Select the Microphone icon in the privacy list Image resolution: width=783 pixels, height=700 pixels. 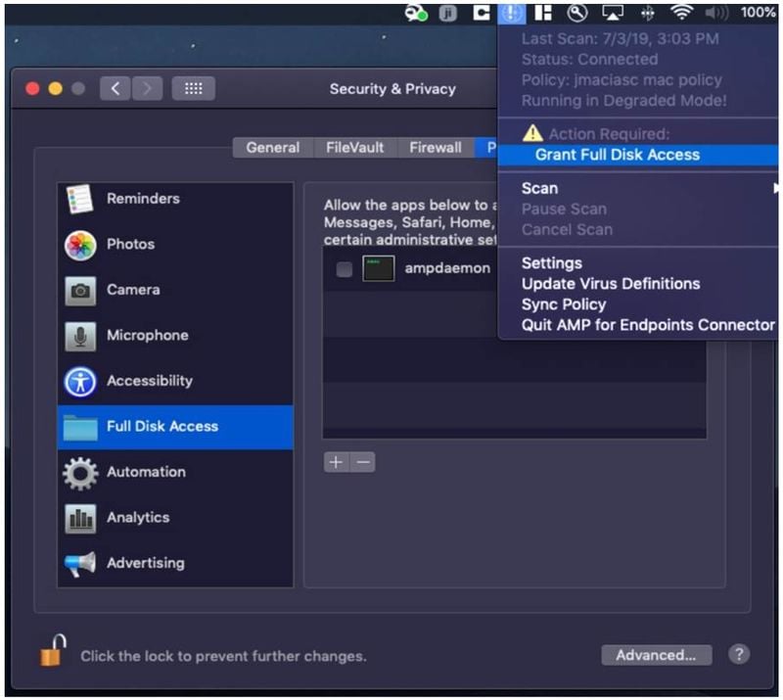(80, 336)
